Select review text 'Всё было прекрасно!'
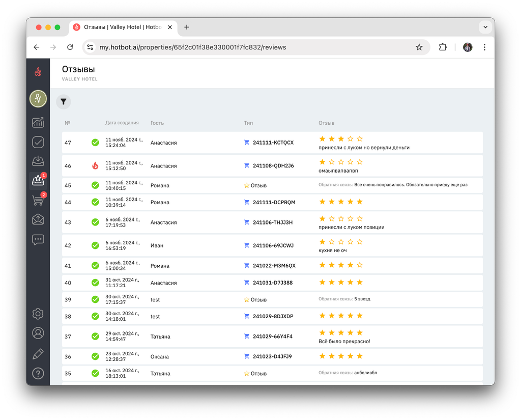 pyautogui.click(x=344, y=341)
